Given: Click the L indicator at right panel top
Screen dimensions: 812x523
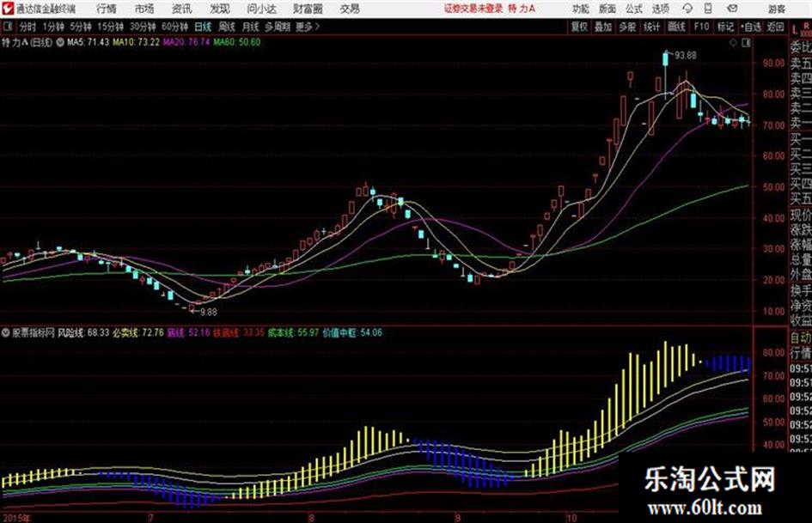Looking at the screenshot, I should pos(795,30).
